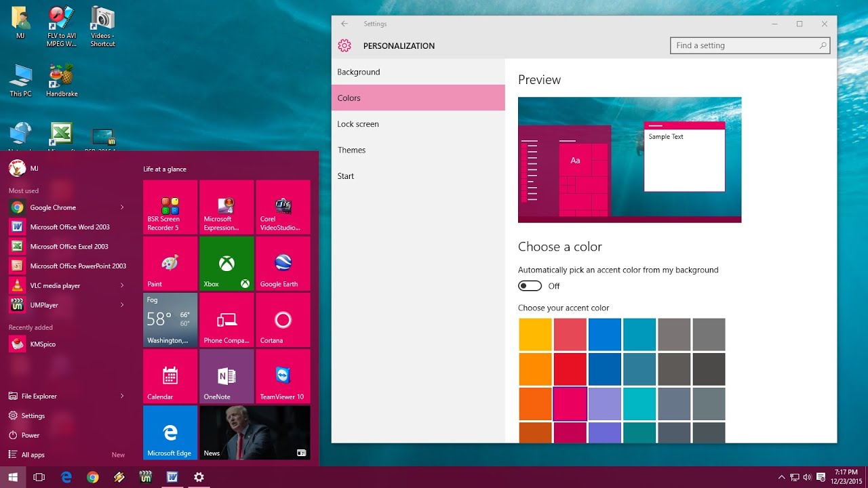Pick the yellow accent color swatch
Viewport: 868px width, 488px height.
[x=535, y=334]
